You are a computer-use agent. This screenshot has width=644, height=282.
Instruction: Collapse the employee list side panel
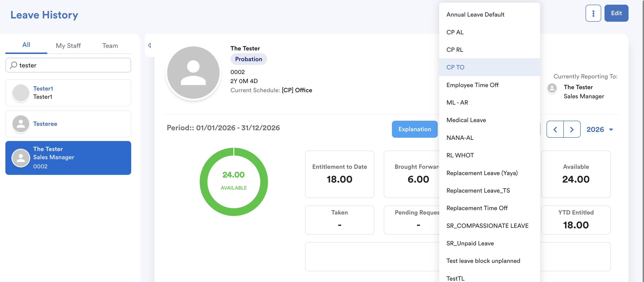click(x=149, y=46)
